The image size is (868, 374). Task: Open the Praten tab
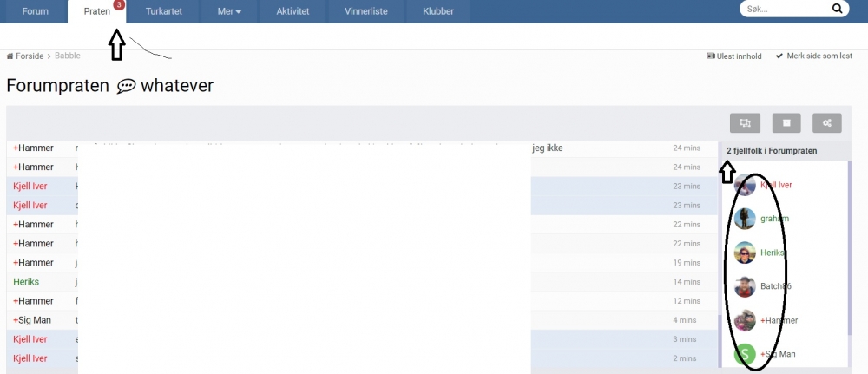click(97, 12)
